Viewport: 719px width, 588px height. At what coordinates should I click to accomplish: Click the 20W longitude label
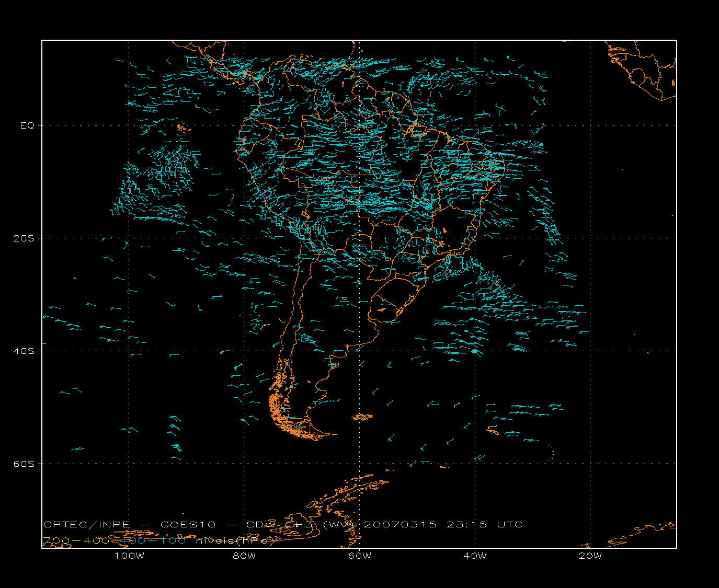point(590,556)
